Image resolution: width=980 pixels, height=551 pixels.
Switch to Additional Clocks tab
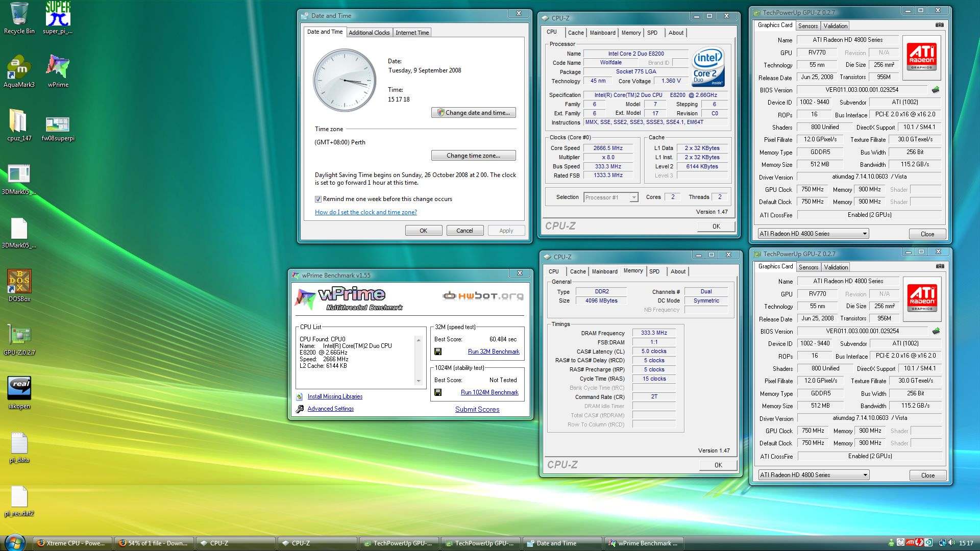pyautogui.click(x=369, y=33)
